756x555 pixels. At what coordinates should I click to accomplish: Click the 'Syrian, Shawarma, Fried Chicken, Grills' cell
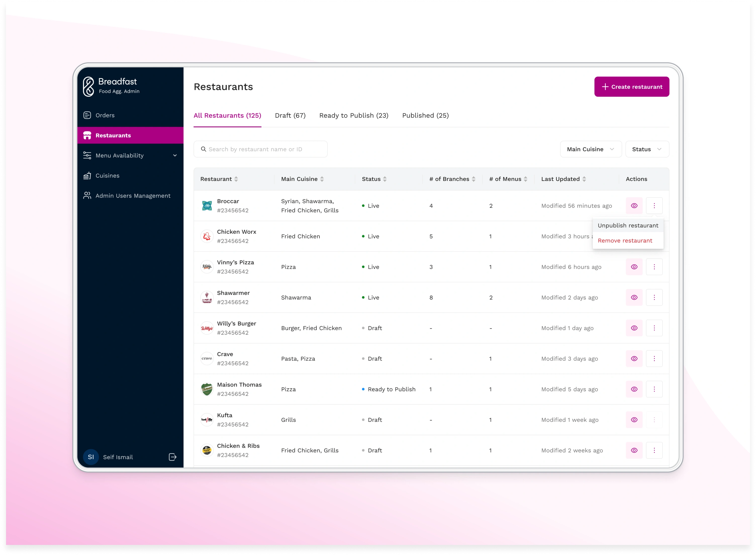click(x=310, y=206)
